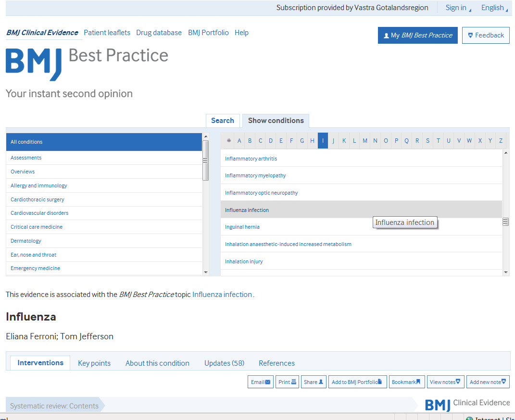The width and height of the screenshot is (515, 420).
Task: Filter conditions by letter A
Action: pyautogui.click(x=239, y=141)
